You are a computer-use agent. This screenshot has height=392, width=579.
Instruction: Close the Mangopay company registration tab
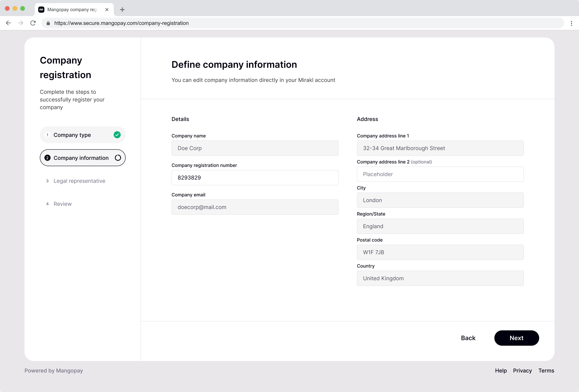click(x=107, y=10)
